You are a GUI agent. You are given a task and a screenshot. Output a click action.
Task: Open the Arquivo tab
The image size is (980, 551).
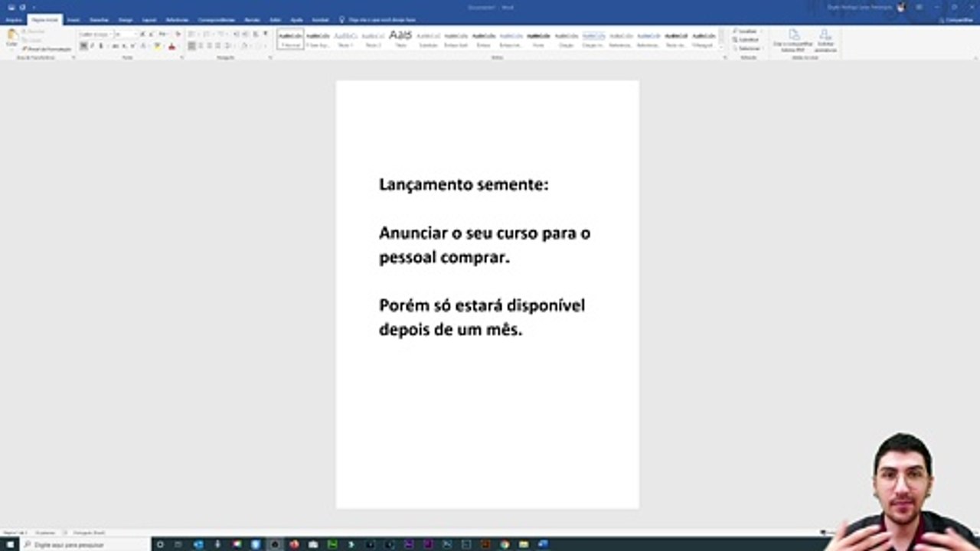14,20
